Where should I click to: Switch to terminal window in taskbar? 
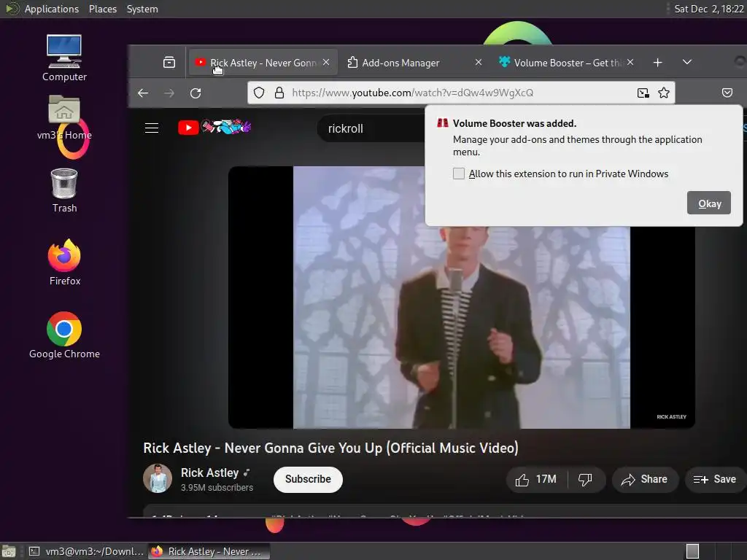click(x=86, y=551)
